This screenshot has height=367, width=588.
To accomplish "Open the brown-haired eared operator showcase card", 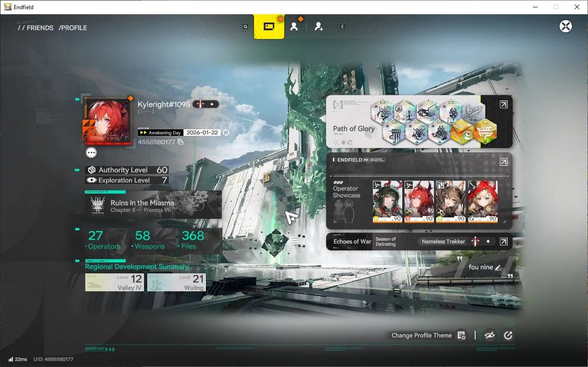I will pos(451,202).
